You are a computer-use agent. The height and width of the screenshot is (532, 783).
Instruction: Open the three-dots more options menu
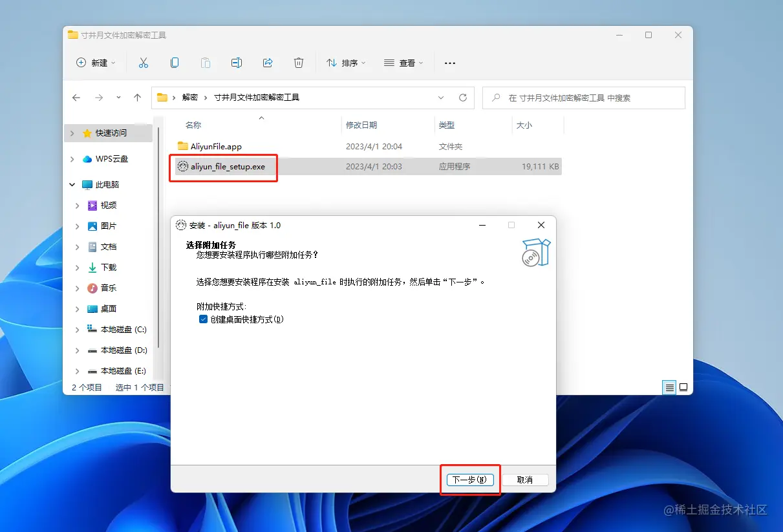450,63
